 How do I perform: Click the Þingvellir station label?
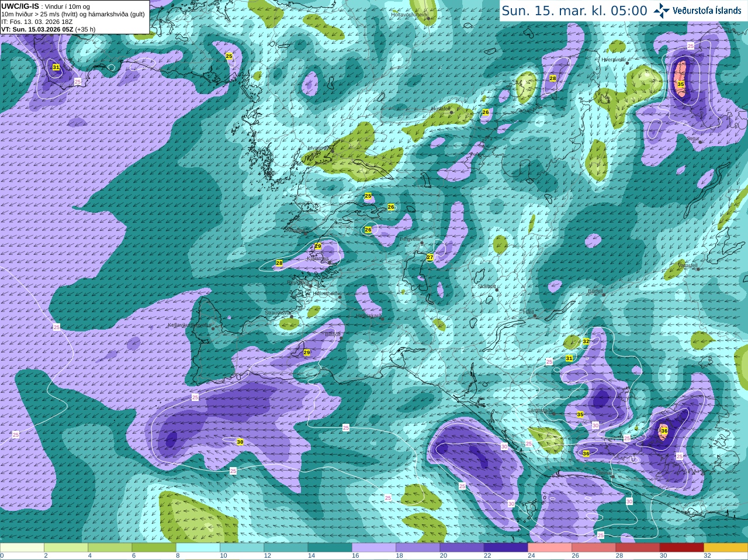pyautogui.click(x=410, y=239)
